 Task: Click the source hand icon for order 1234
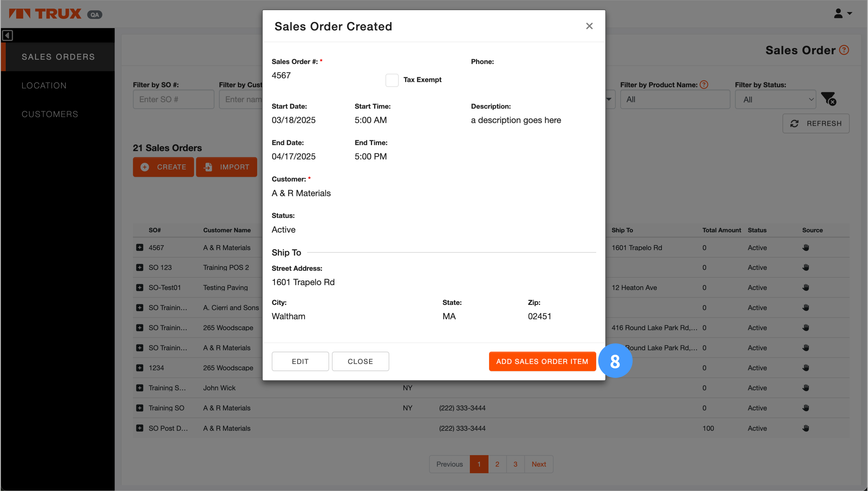805,368
